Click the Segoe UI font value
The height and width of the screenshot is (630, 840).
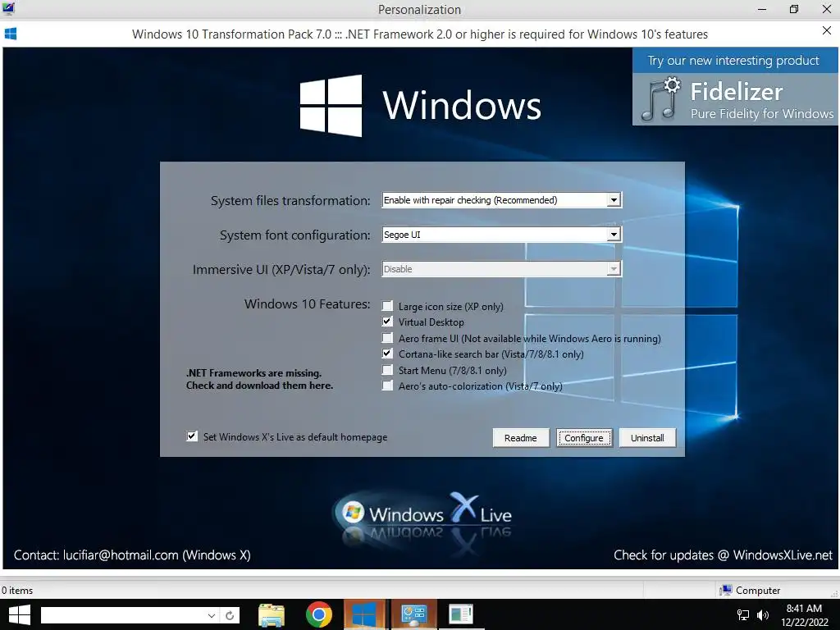coord(402,235)
